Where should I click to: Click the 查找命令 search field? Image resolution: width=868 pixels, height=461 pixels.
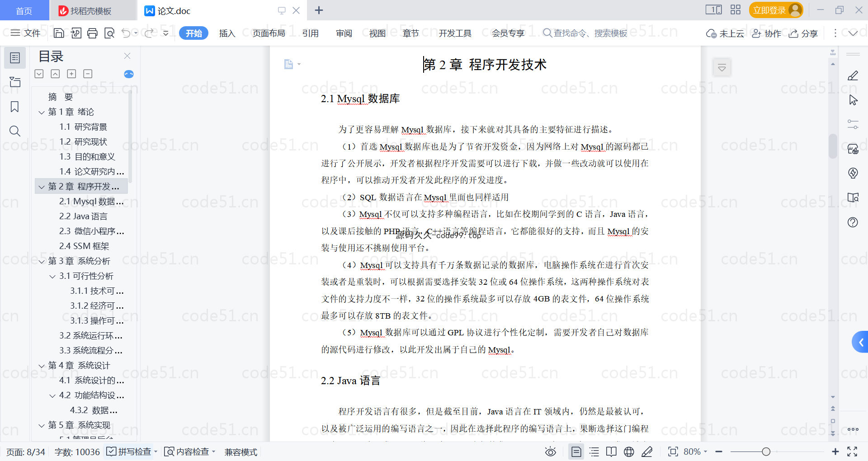[x=585, y=33]
